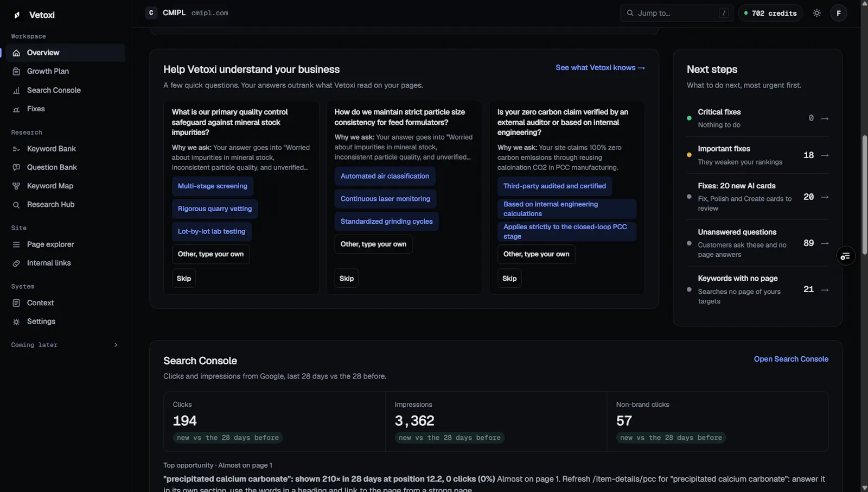Viewport: 868px width, 492px height.
Task: Open Critical fixes arrow
Action: 825,118
